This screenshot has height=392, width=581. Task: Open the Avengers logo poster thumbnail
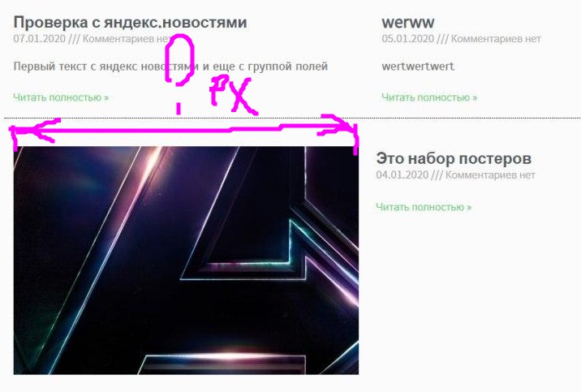click(x=186, y=260)
